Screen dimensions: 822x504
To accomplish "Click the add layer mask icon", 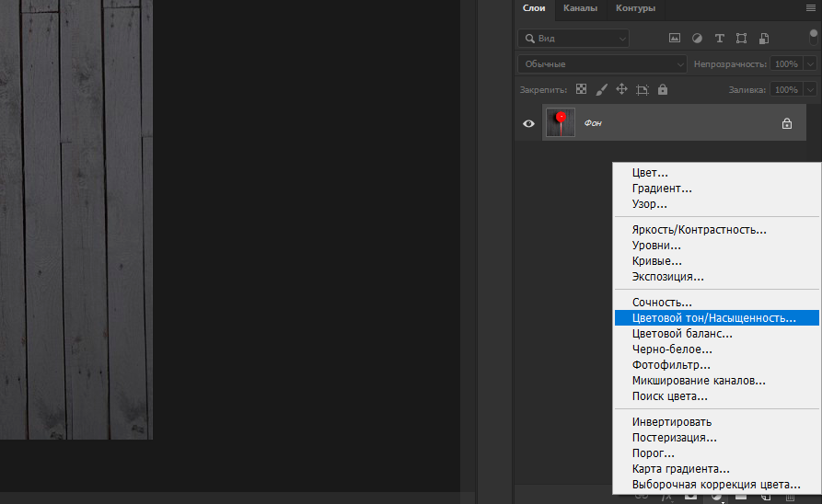I will click(x=691, y=496).
